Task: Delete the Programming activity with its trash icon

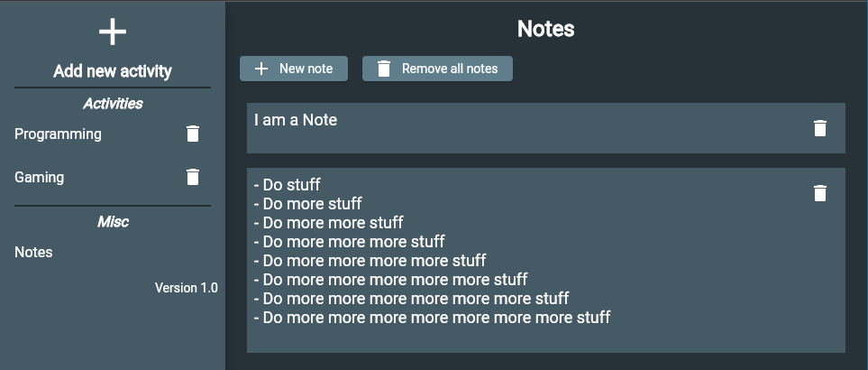Action: [x=193, y=134]
